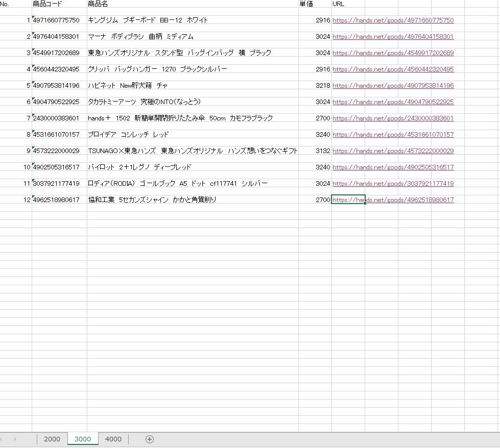Image resolution: width=500 pixels, height=448 pixels.
Task: Switch to the 2000 sheet tab
Action: pos(52,439)
